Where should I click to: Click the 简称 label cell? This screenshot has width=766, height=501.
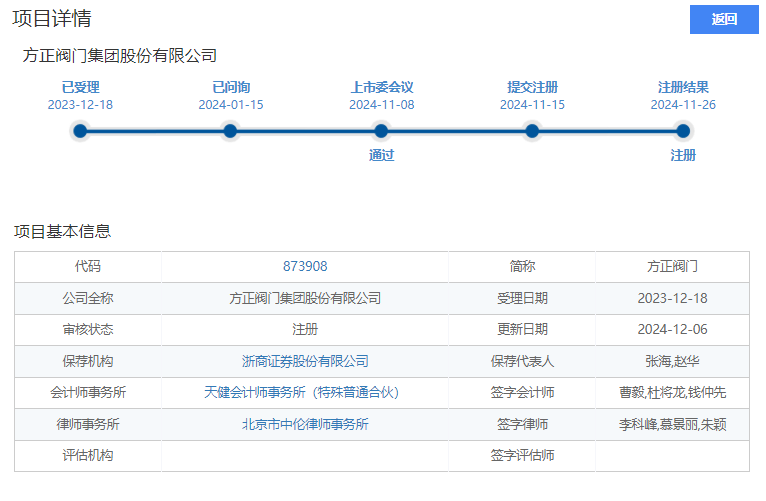tap(522, 267)
